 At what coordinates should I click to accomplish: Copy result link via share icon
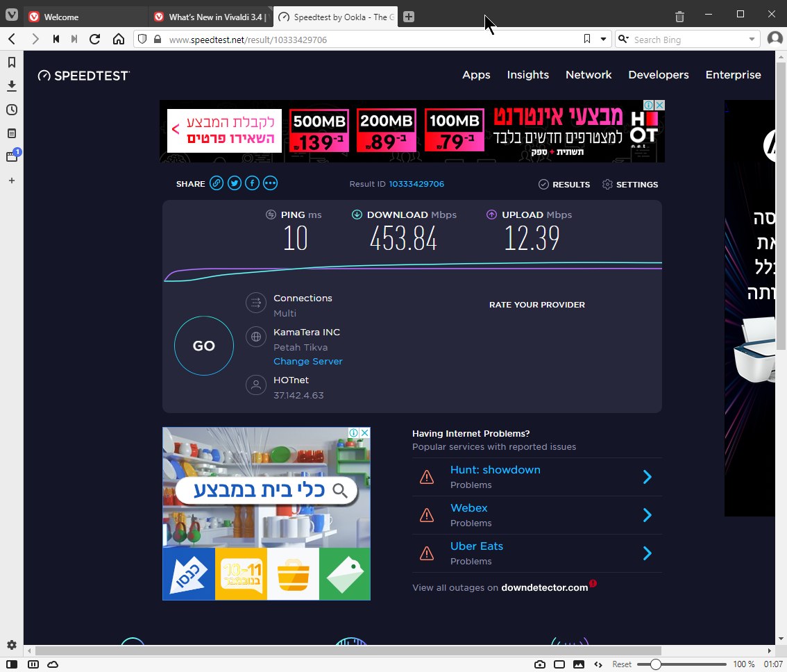(217, 183)
